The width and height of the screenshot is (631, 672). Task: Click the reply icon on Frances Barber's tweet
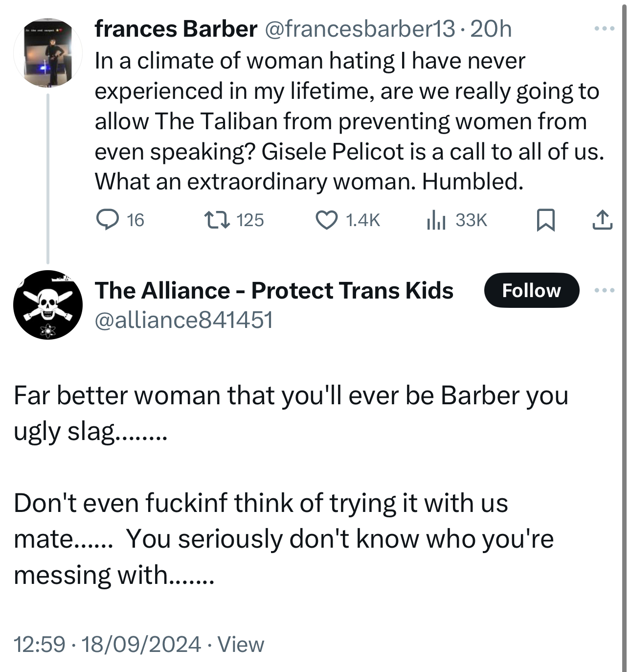pyautogui.click(x=107, y=220)
